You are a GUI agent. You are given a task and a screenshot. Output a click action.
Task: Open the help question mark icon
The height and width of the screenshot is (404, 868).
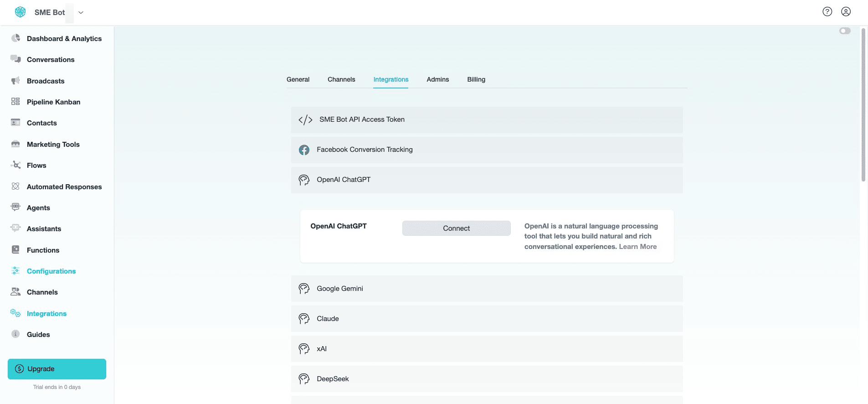click(x=827, y=12)
